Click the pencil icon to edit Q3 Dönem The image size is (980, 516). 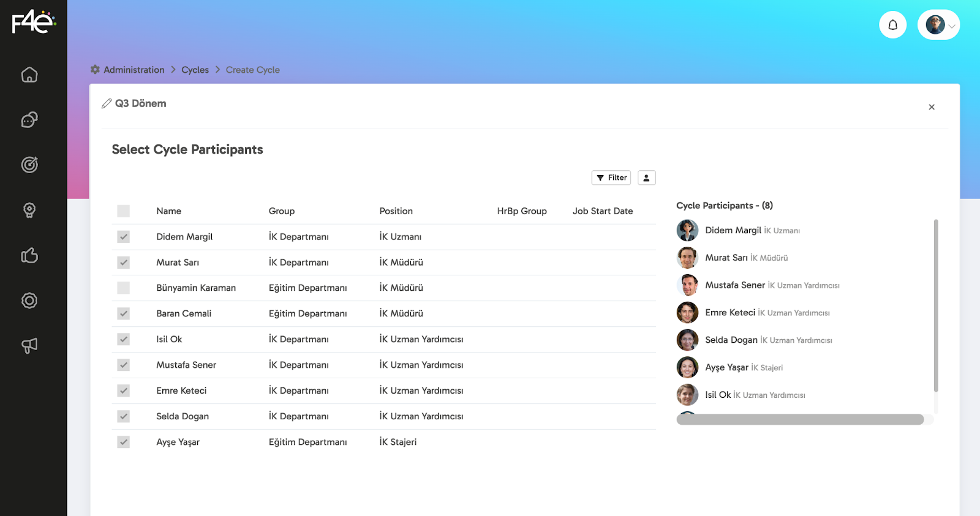coord(107,103)
